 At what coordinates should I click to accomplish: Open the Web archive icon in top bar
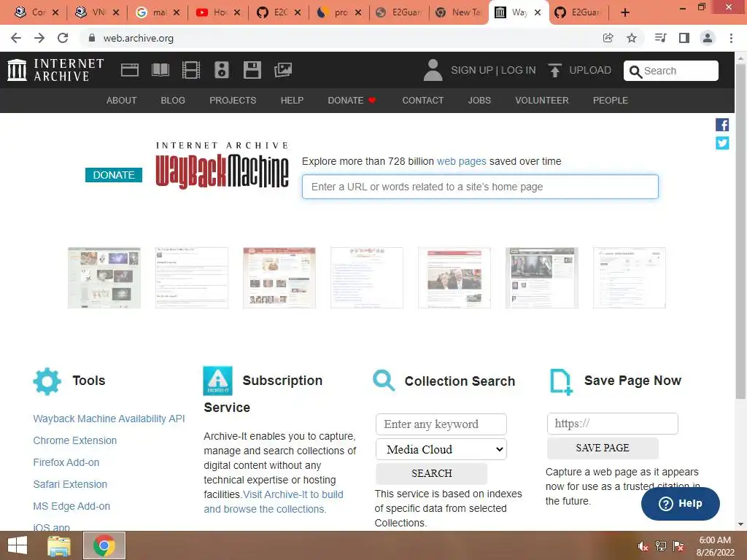click(x=130, y=70)
